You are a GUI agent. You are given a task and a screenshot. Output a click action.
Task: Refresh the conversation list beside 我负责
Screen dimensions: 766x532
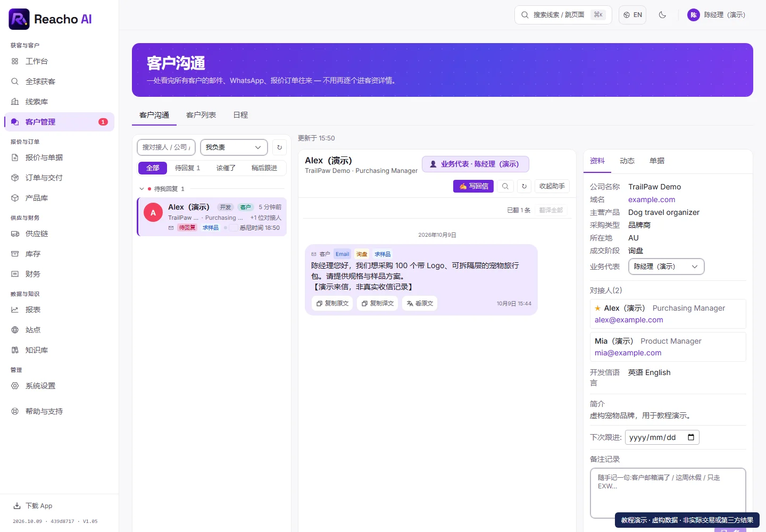pyautogui.click(x=279, y=147)
